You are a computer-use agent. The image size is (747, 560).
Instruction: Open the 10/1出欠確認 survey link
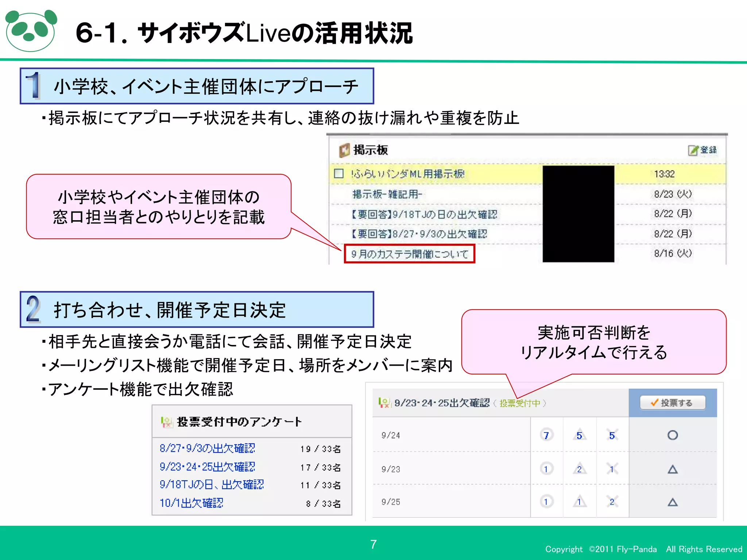coord(191,503)
